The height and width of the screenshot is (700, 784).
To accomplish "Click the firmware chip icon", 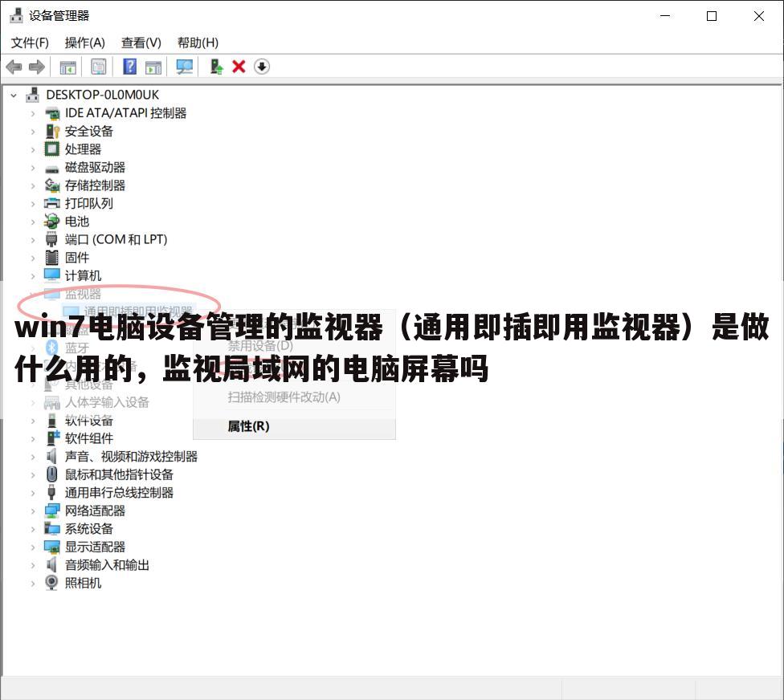I will point(52,258).
